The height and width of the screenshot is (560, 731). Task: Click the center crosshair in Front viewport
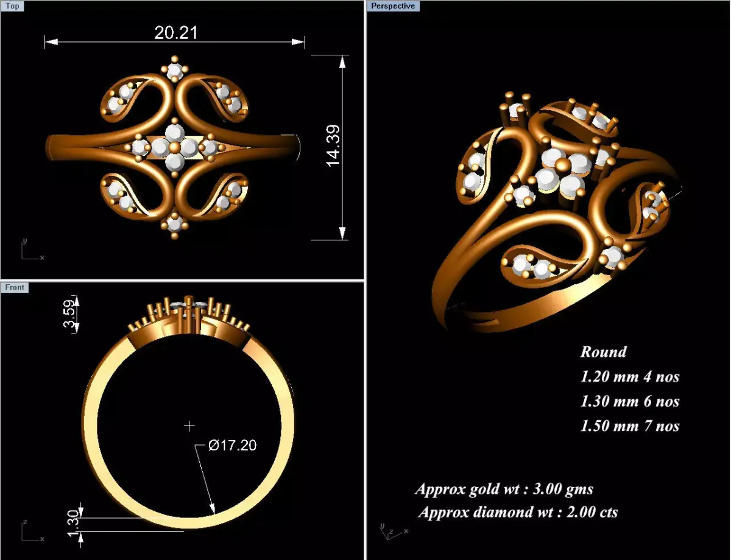click(x=189, y=424)
